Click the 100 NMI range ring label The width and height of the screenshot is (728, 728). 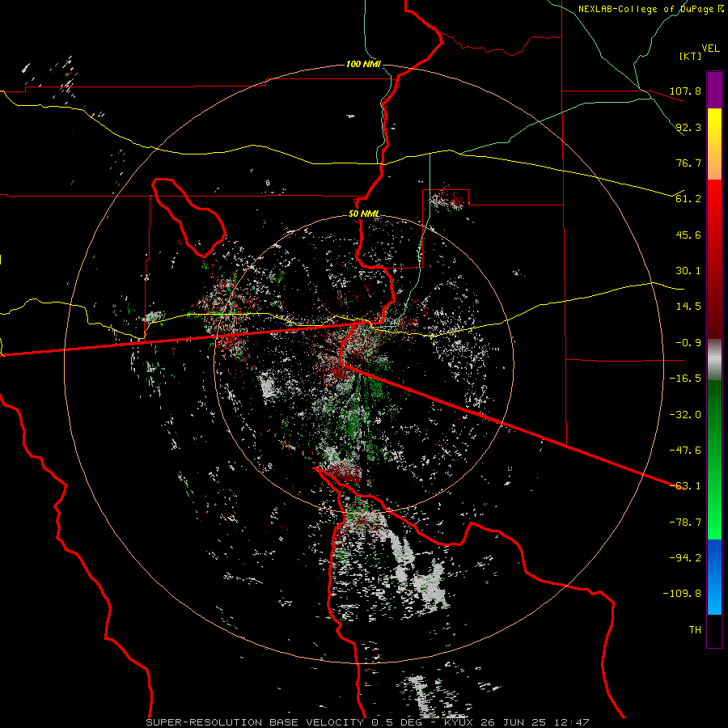363,64
